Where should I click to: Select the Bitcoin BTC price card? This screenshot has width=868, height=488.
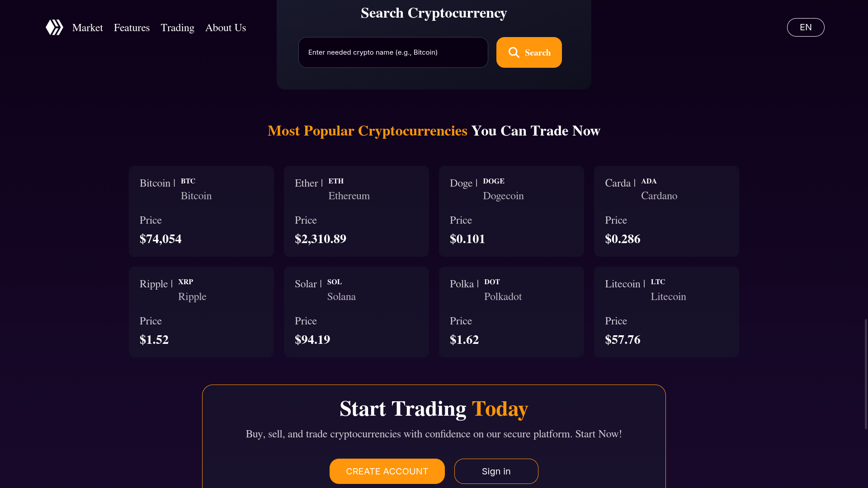(x=201, y=211)
